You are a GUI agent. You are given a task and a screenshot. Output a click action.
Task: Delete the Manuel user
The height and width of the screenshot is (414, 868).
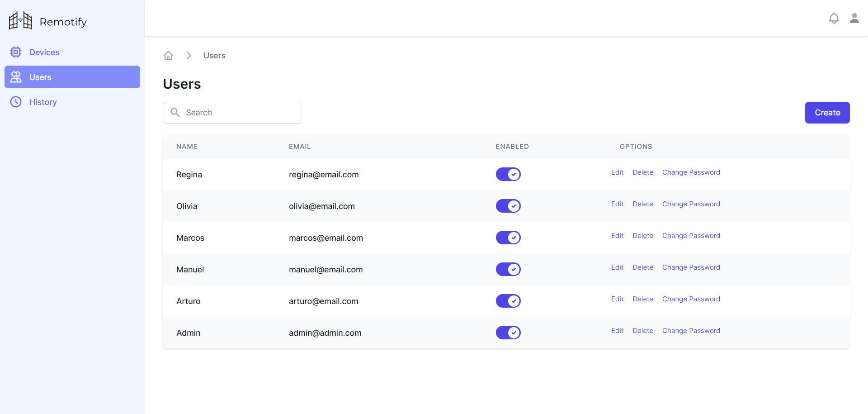click(x=643, y=267)
